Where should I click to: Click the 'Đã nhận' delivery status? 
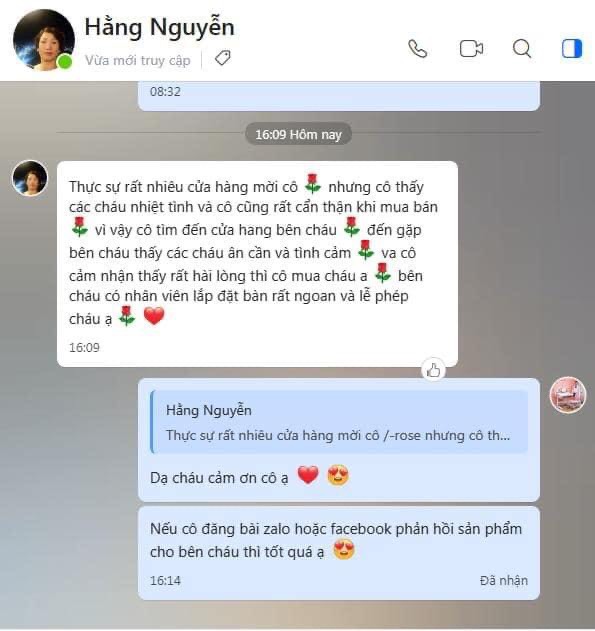point(504,580)
